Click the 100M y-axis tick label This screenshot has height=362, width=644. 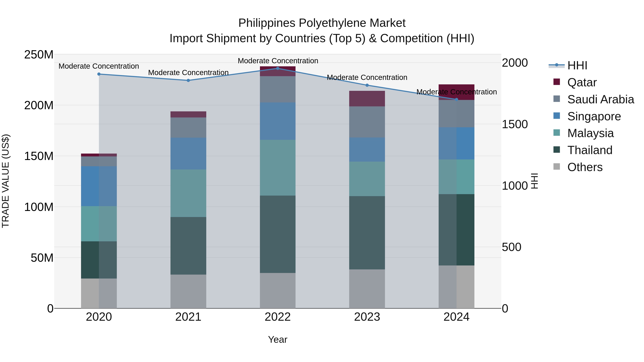pos(39,207)
